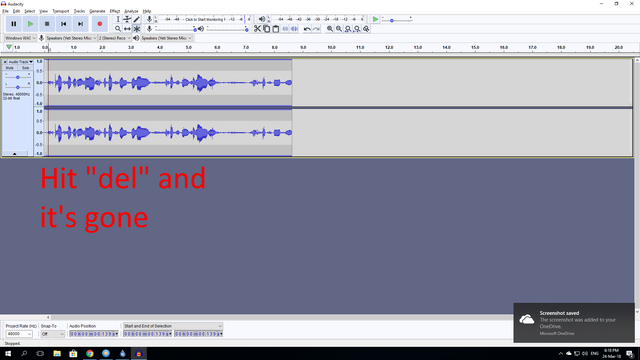Open Chrome from the Windows taskbar
Viewport: 640px width, 360px height.
pos(90,353)
